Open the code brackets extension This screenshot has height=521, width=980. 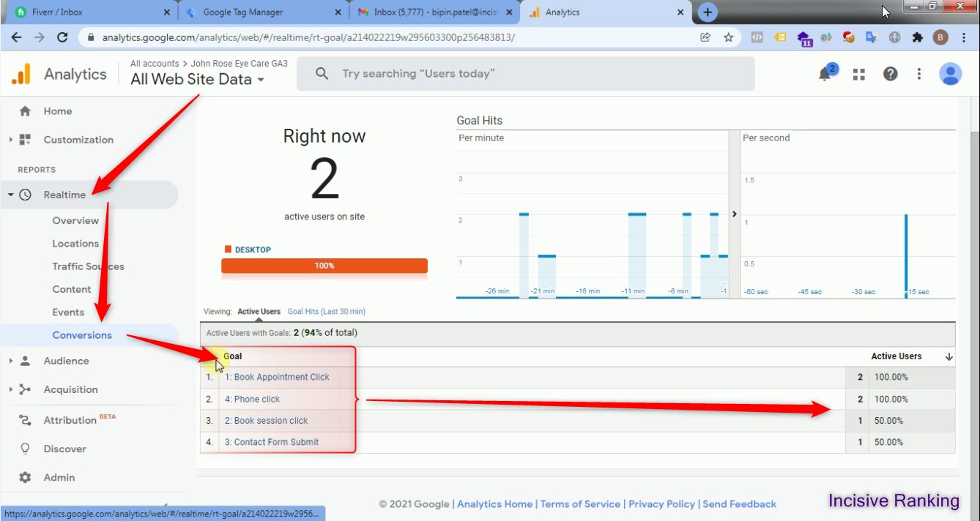(x=758, y=37)
